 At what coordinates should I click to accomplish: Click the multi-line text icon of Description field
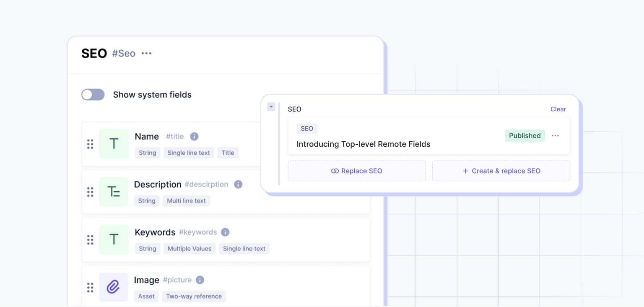(114, 192)
